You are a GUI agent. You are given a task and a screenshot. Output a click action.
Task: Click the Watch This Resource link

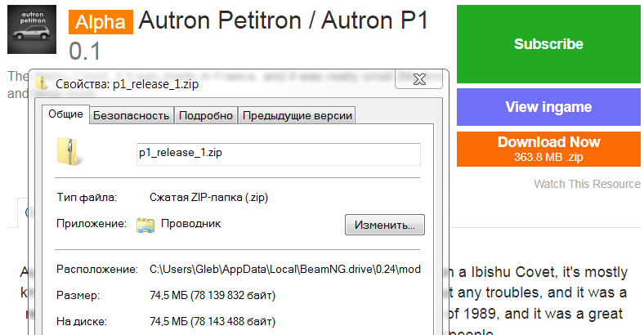click(587, 184)
